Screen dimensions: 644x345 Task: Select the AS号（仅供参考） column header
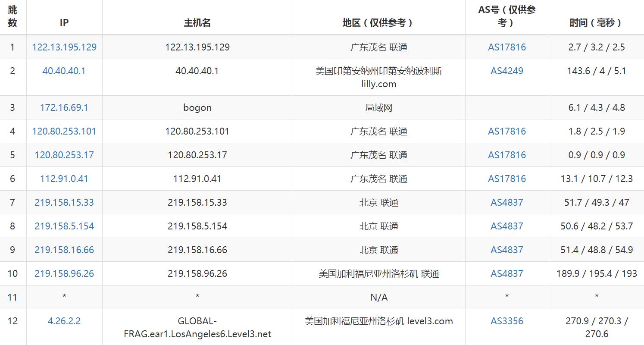(507, 16)
